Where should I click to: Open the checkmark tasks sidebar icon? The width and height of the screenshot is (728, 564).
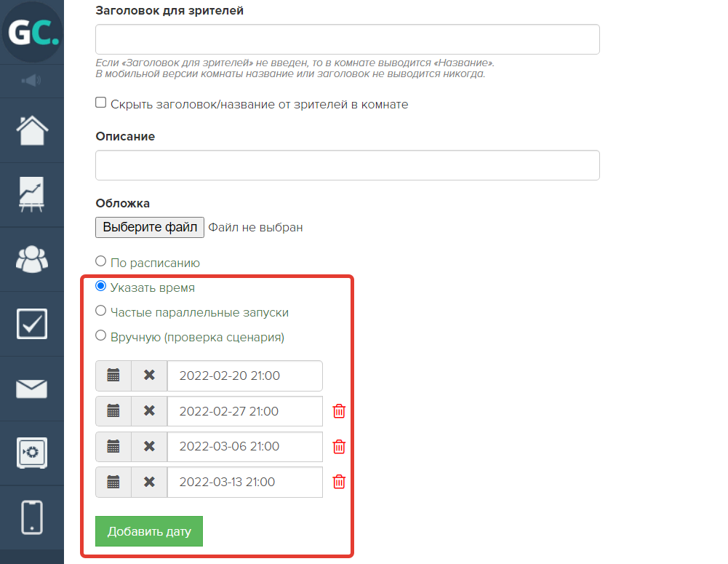(x=32, y=324)
